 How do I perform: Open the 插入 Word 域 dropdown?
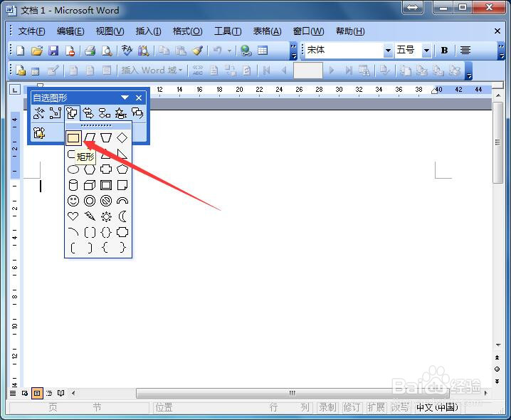152,70
